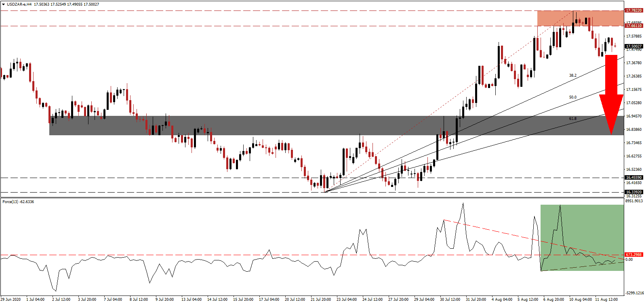Select the red 673.2988 Force level tag
Viewport: 644px width, 304px height.
pos(633,255)
